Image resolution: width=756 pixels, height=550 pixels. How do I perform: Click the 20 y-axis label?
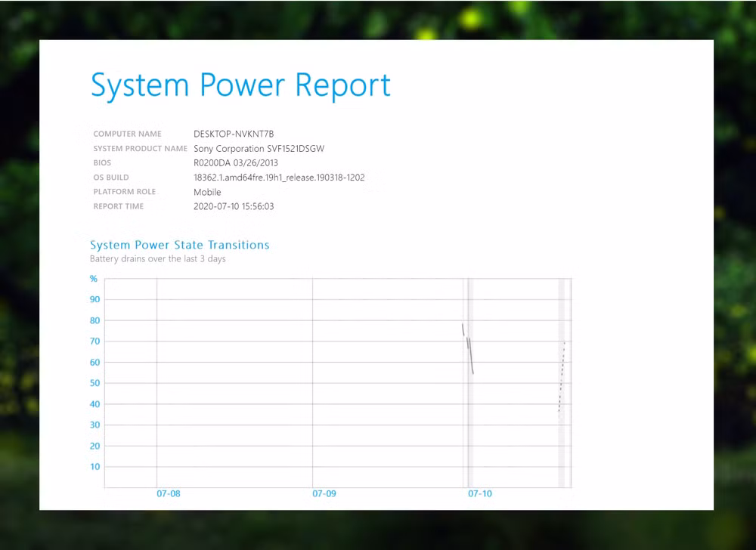(95, 446)
